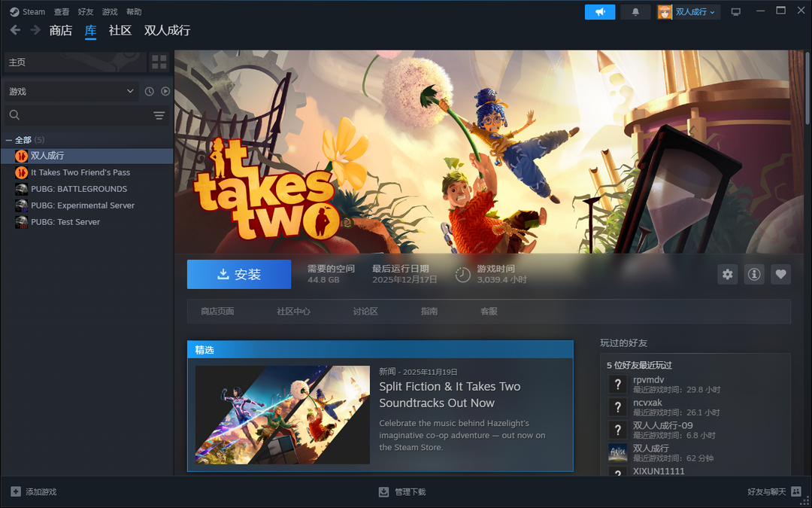This screenshot has height=508, width=812.
Task: Open the 双人成行 account dropdown
Action: 688,12
